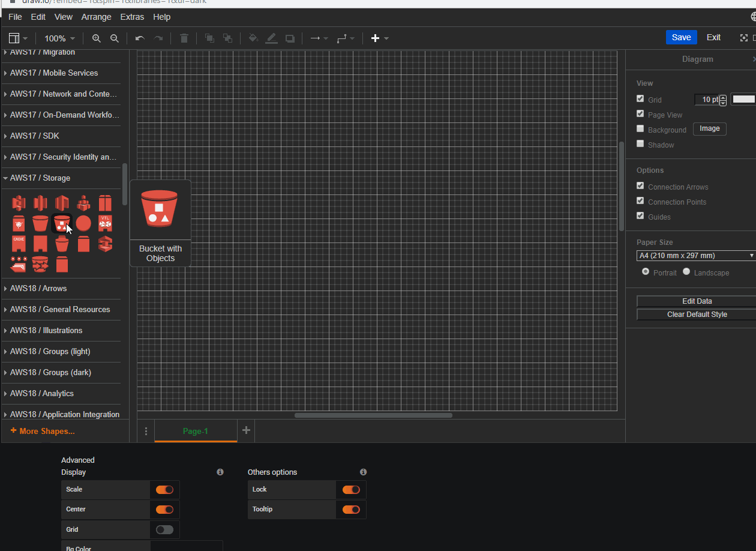The height and width of the screenshot is (551, 756).
Task: Select the stacked cubes storage shape
Action: click(83, 203)
